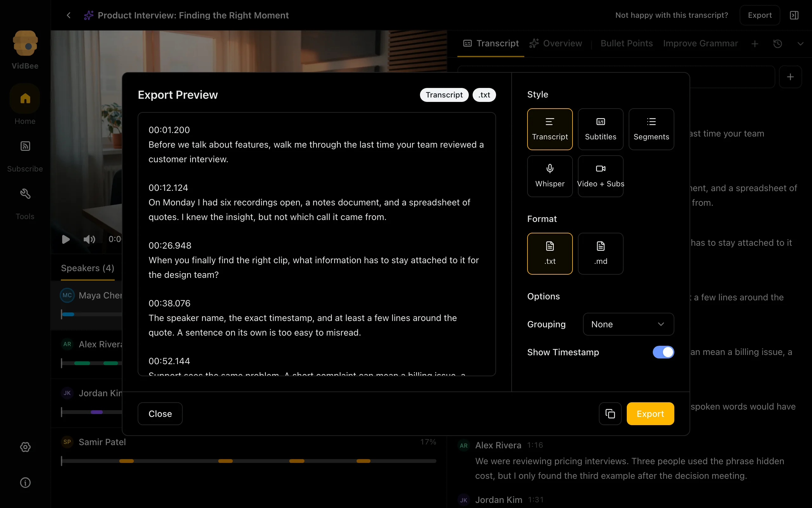Open version history clock icon
Screen dimensions: 812x508
pyautogui.click(x=777, y=44)
